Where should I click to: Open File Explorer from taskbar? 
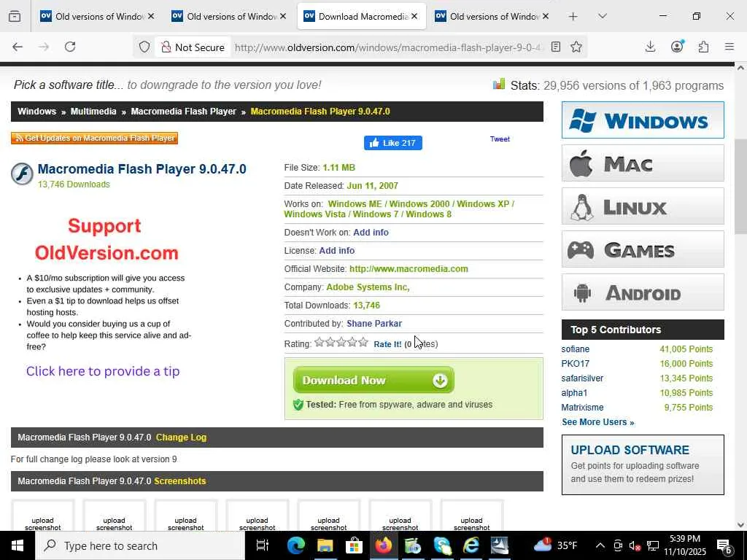click(325, 545)
